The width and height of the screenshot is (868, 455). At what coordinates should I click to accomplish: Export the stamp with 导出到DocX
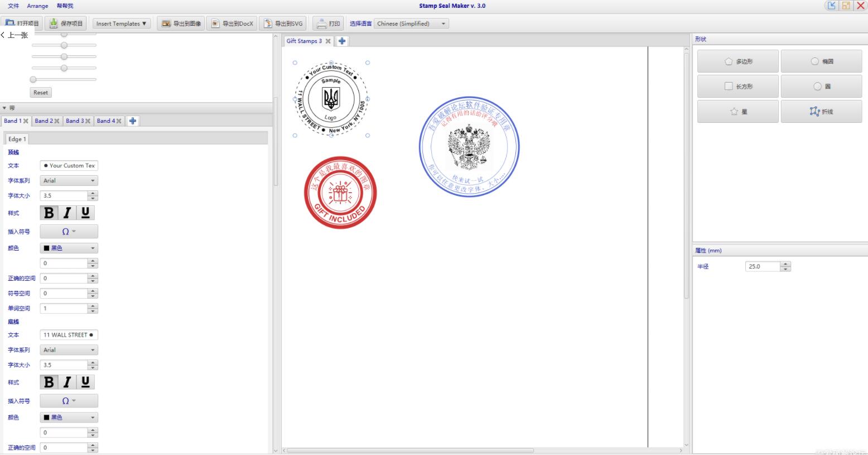pyautogui.click(x=232, y=23)
